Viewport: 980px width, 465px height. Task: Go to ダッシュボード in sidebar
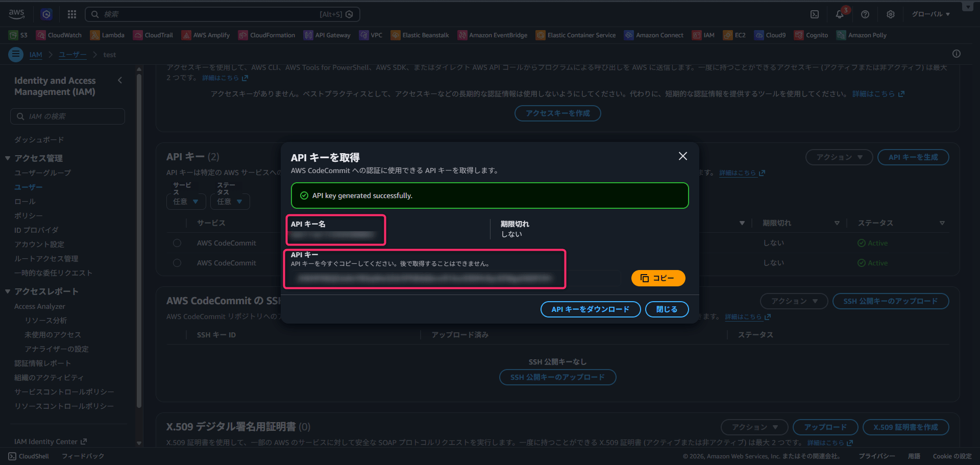point(39,140)
